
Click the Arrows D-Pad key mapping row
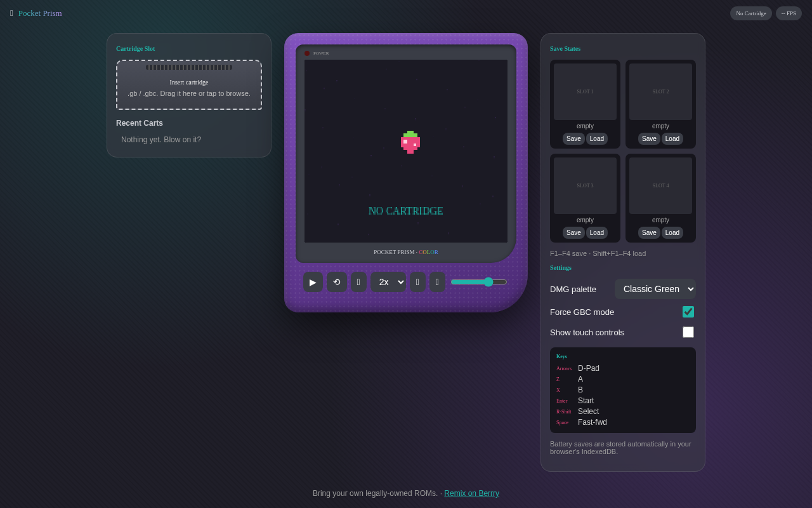(x=623, y=368)
